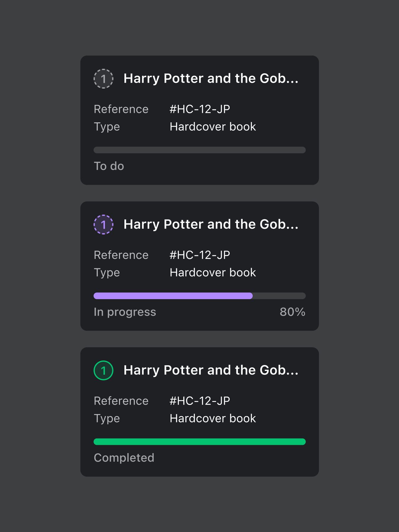Screen dimensions: 399x532
Task: Click reference #HC-12-JP in In progress card
Action: point(200,255)
